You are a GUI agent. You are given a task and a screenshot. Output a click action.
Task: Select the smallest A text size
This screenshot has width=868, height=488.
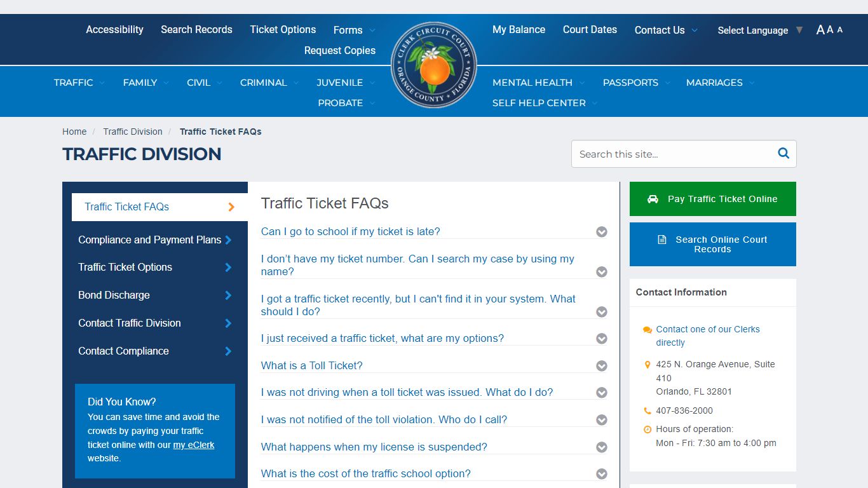[x=840, y=30]
